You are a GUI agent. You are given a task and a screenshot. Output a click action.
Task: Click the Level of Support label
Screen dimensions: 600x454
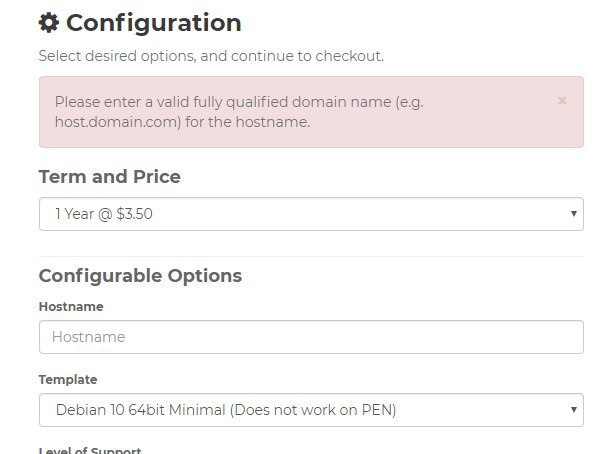[90, 451]
